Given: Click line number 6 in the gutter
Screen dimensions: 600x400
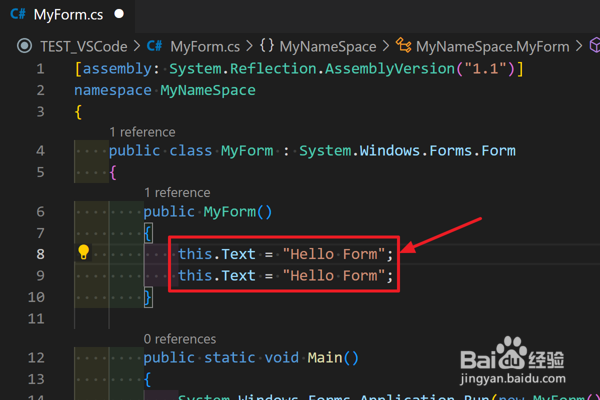Looking at the screenshot, I should tap(41, 212).
